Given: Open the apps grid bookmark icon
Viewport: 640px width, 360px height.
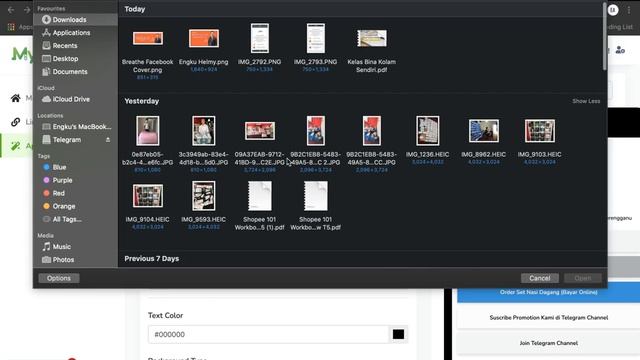Looking at the screenshot, I should (x=11, y=27).
